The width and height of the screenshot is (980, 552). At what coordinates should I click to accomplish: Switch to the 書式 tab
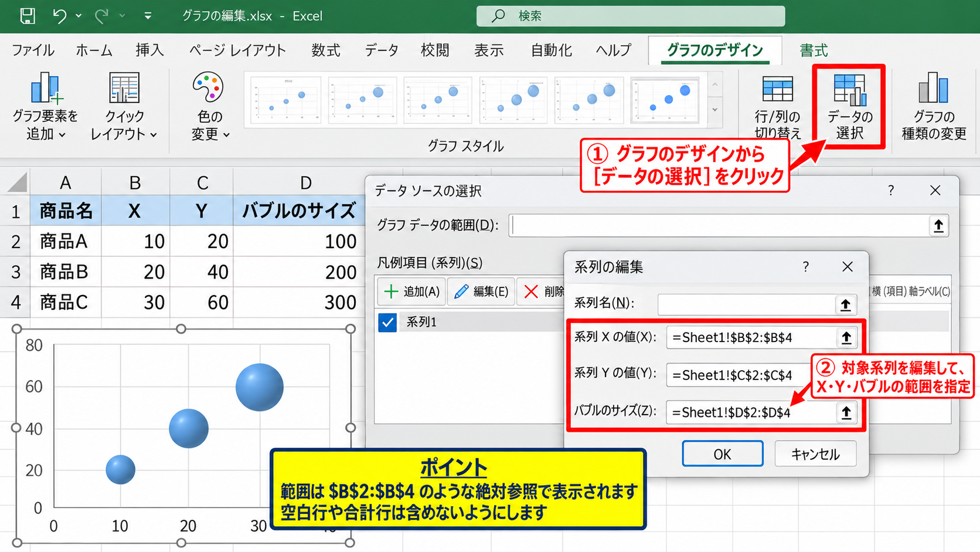click(814, 50)
